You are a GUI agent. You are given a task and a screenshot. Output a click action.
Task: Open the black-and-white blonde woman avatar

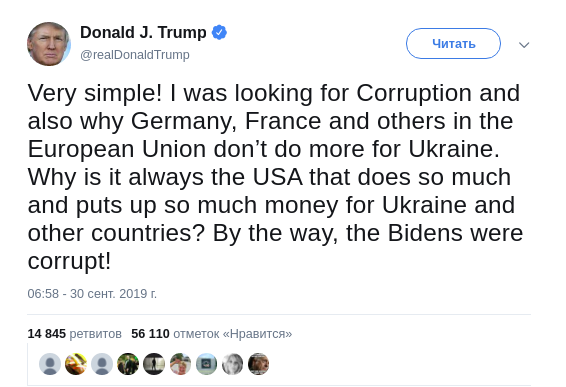[232, 364]
